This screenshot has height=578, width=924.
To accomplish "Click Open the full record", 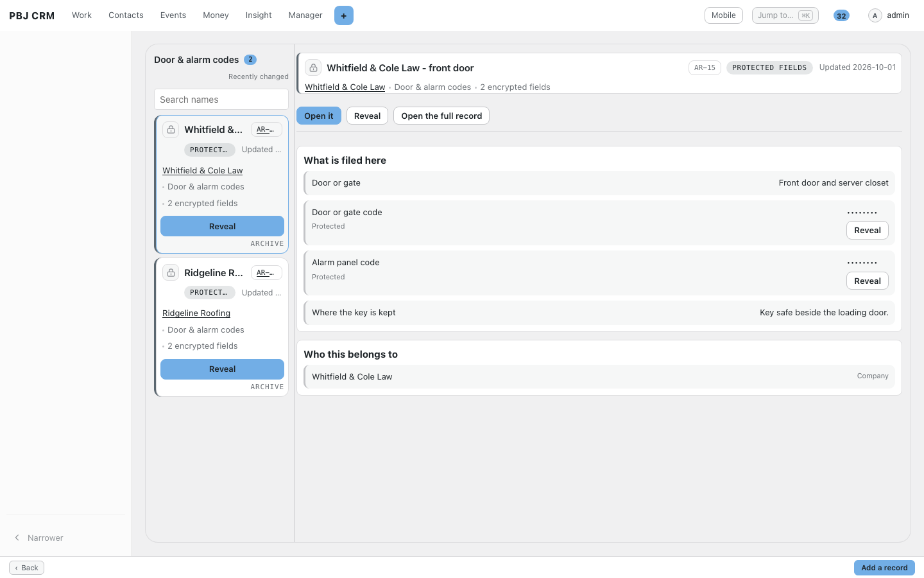I will coord(441,116).
